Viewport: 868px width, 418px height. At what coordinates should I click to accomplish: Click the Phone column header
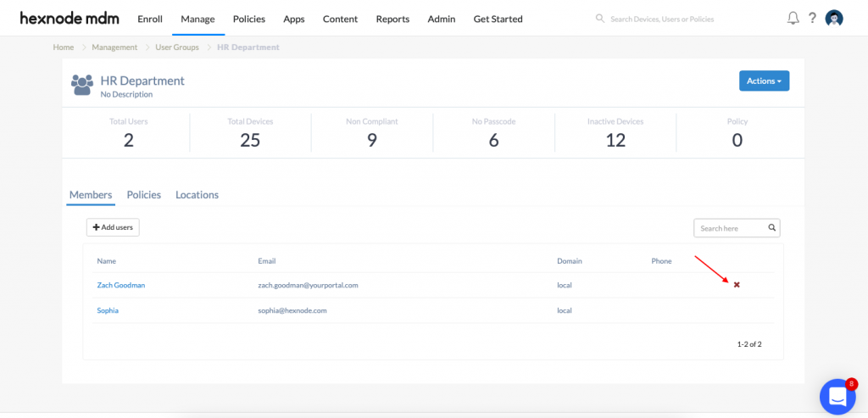[661, 261]
